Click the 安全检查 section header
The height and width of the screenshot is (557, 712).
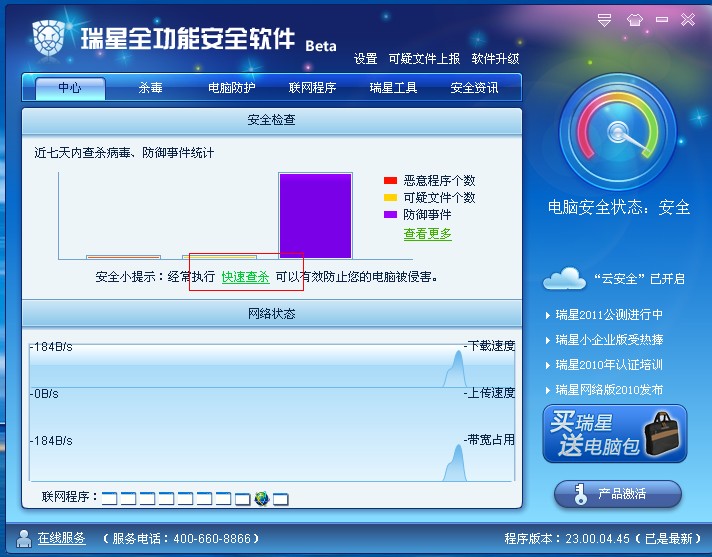point(272,120)
